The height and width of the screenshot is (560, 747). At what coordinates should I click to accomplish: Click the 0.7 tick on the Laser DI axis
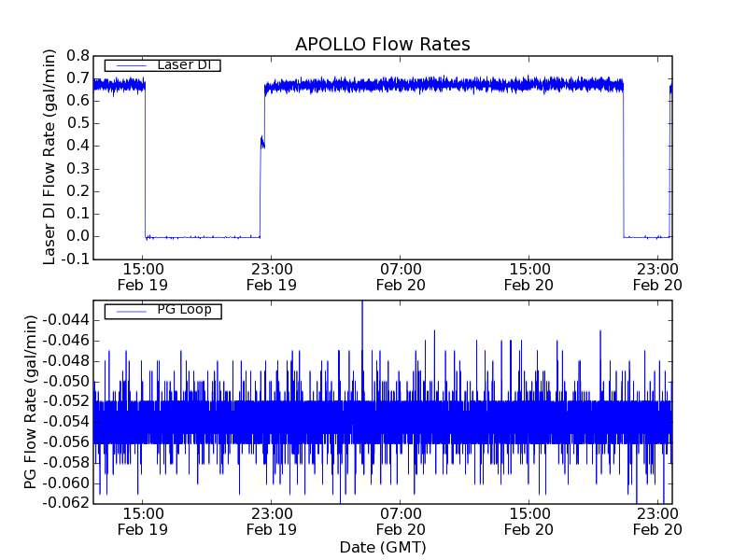click(78, 78)
